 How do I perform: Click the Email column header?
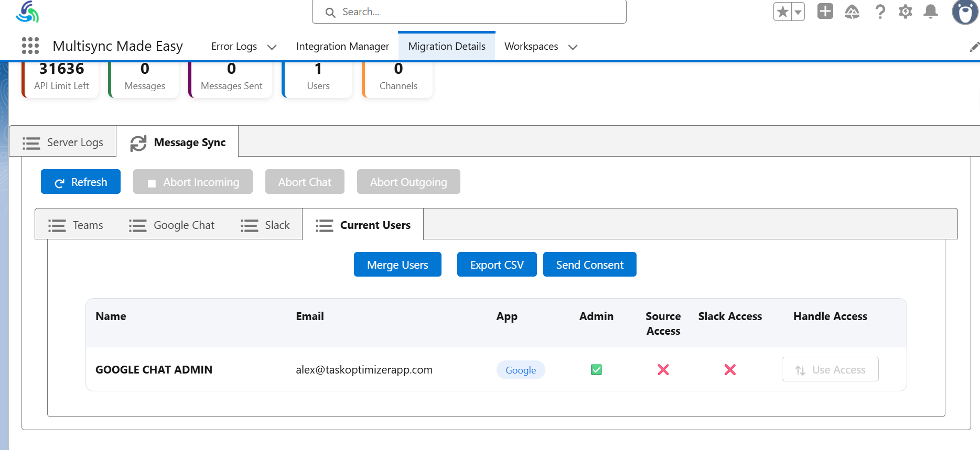[310, 316]
